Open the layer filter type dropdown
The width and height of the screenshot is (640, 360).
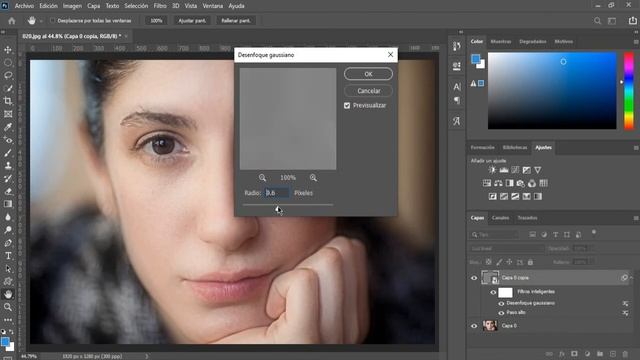pos(494,235)
